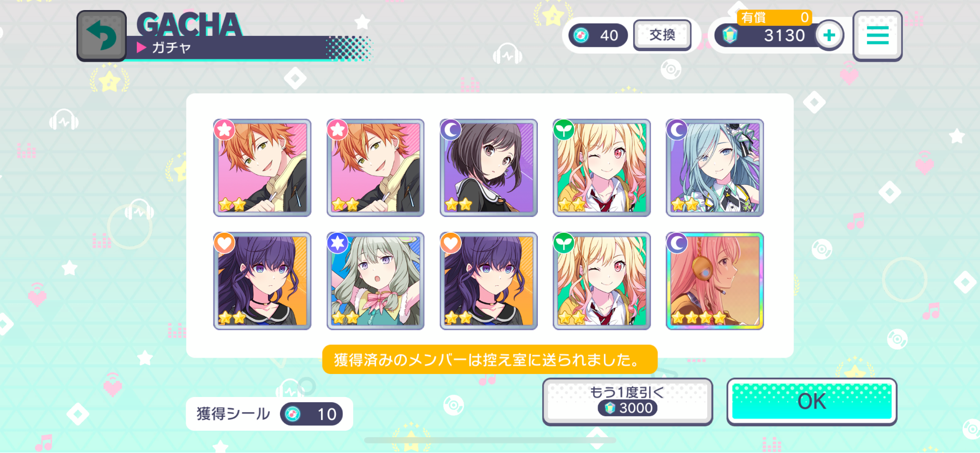Tap the plus icon to add crystals
Viewport: 980px width, 453px height.
tap(829, 35)
